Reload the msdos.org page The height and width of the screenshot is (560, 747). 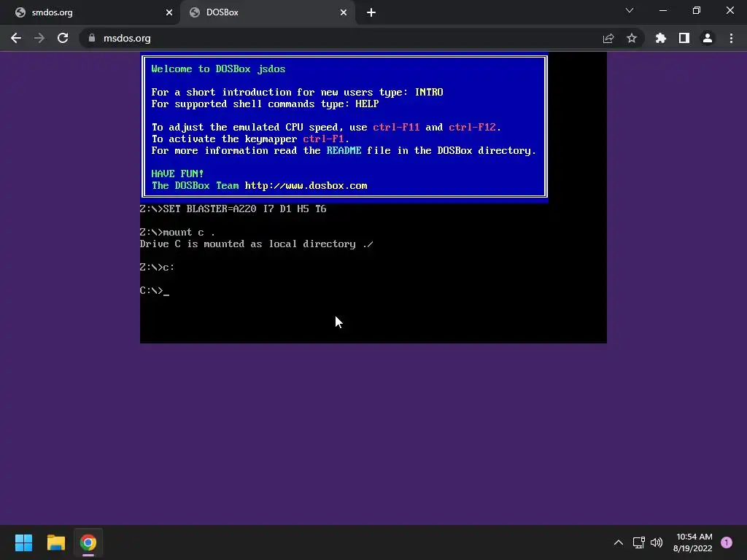pos(63,38)
